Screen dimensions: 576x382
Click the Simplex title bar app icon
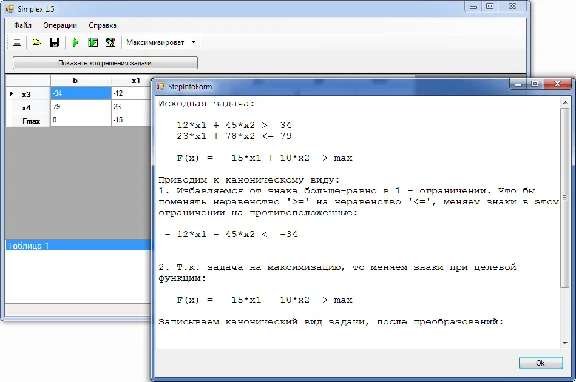click(10, 8)
